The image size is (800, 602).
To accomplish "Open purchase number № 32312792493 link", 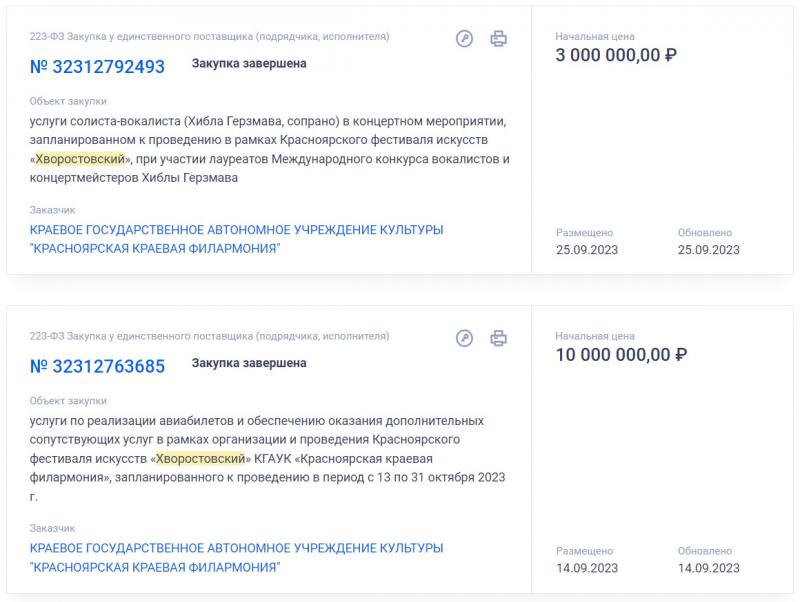I will point(97,66).
